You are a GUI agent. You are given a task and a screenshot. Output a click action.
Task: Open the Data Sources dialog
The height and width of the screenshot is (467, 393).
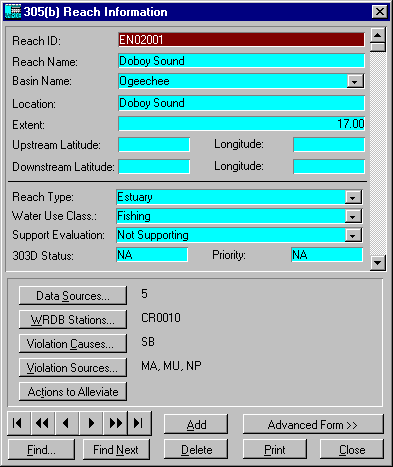(x=73, y=296)
